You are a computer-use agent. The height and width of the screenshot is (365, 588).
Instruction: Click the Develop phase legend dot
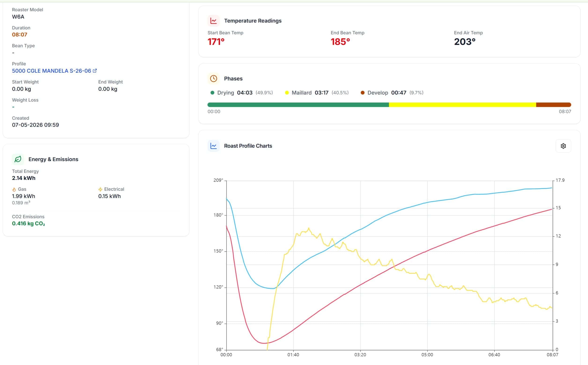pos(362,93)
